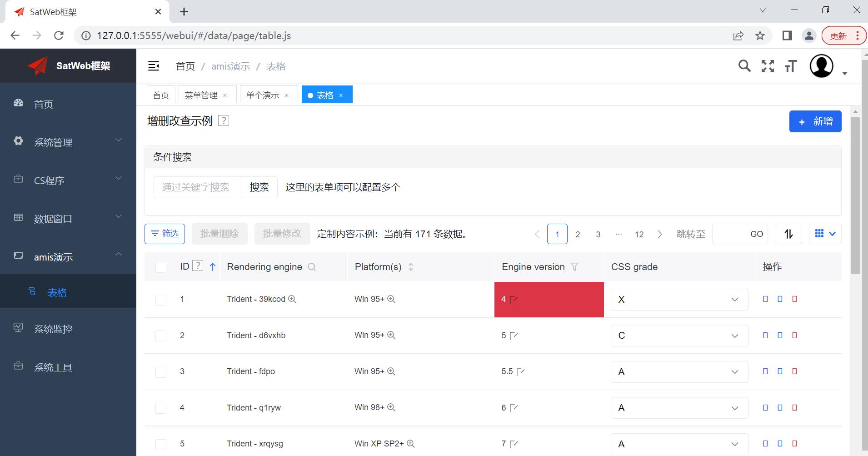Check the checkbox for row ID 1
The height and width of the screenshot is (456, 868).
coord(161,300)
